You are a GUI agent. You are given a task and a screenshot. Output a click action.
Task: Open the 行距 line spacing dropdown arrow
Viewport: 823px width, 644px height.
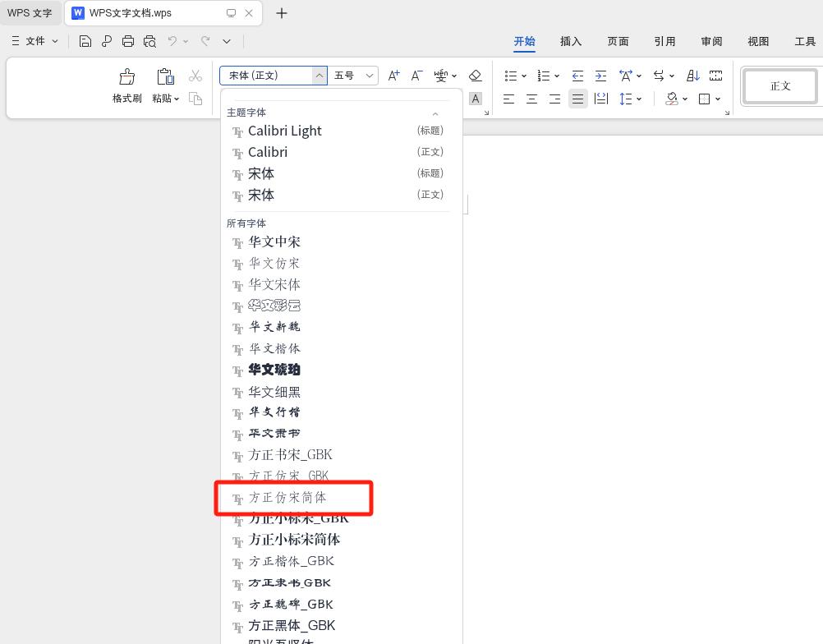(x=638, y=99)
